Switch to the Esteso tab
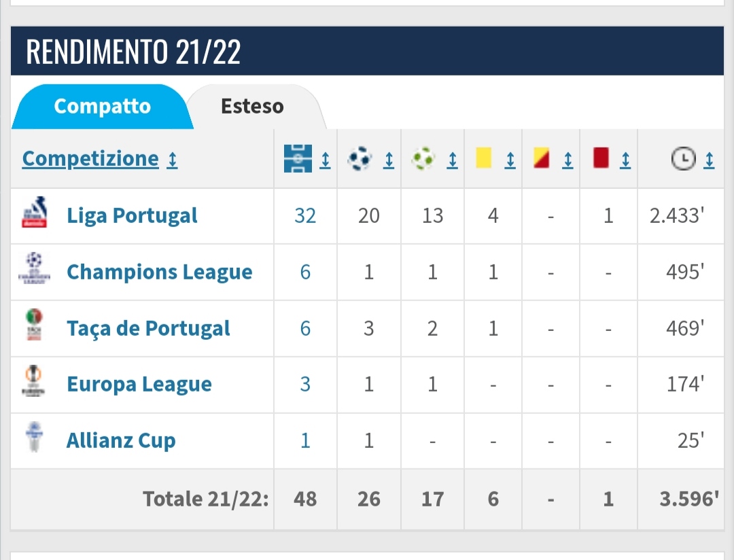The image size is (734, 560). pos(252,106)
